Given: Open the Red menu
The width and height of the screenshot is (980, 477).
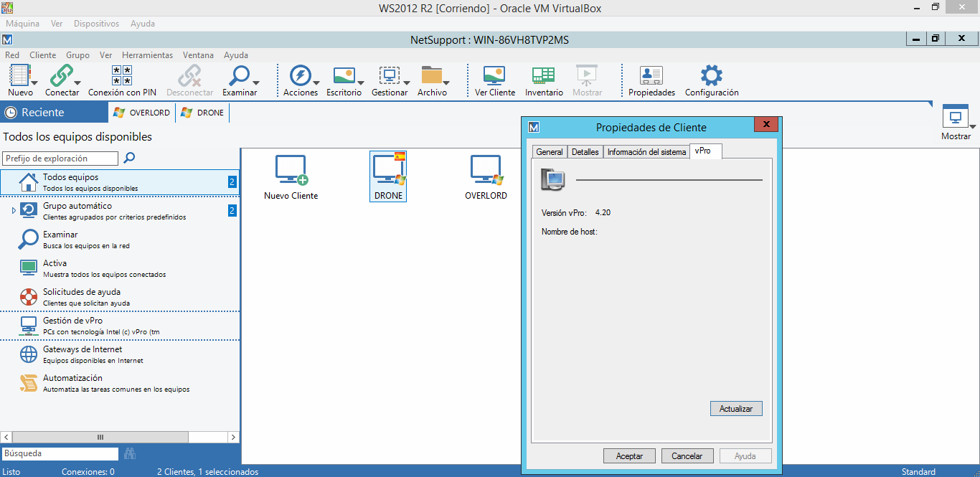Looking at the screenshot, I should click(12, 55).
